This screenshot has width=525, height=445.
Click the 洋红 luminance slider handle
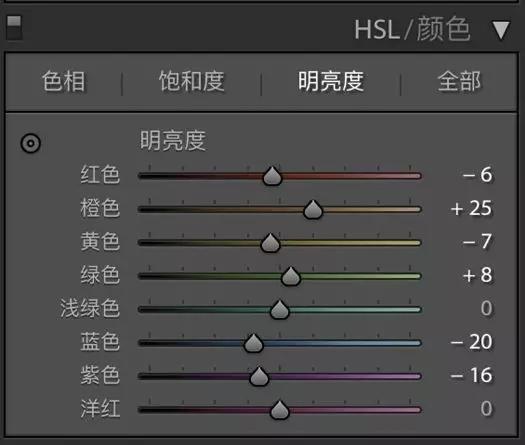click(x=279, y=410)
